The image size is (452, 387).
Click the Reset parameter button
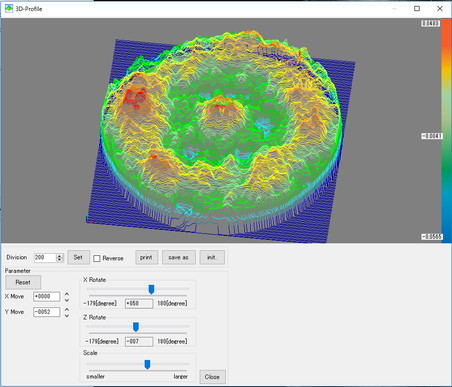(23, 282)
